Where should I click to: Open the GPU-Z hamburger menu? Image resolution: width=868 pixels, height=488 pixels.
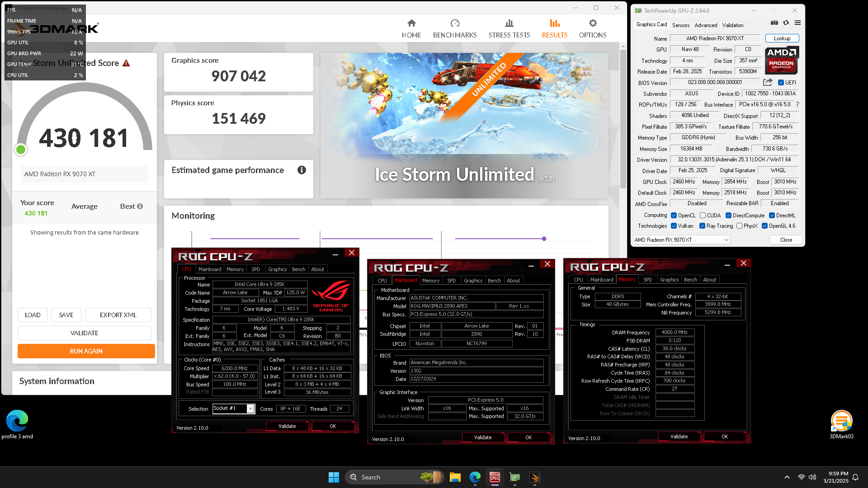pos(797,23)
